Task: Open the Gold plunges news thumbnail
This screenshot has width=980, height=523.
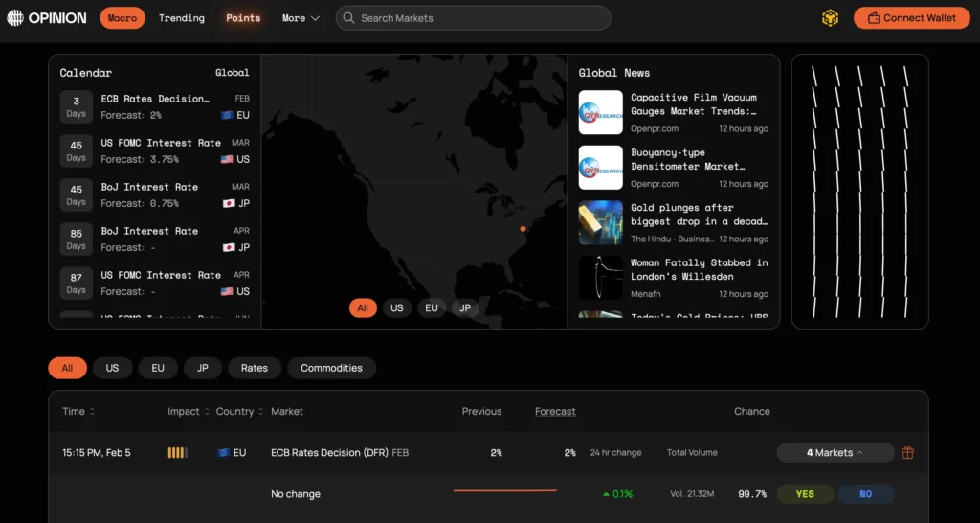Action: click(x=600, y=223)
